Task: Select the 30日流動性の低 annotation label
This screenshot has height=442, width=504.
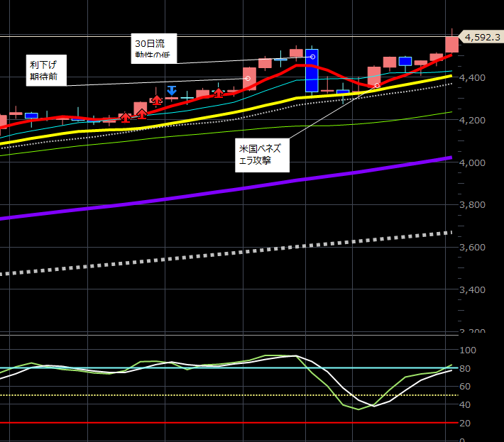Action: [x=153, y=49]
